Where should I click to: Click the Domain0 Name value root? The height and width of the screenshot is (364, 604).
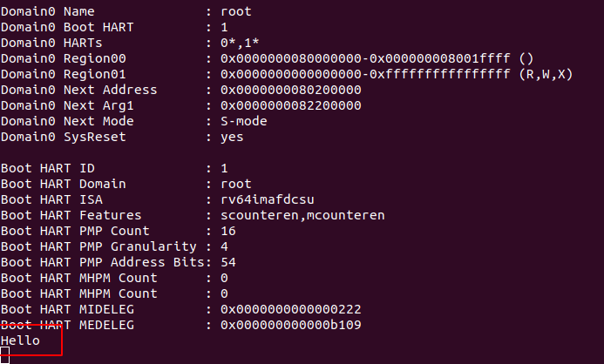pyautogui.click(x=236, y=11)
